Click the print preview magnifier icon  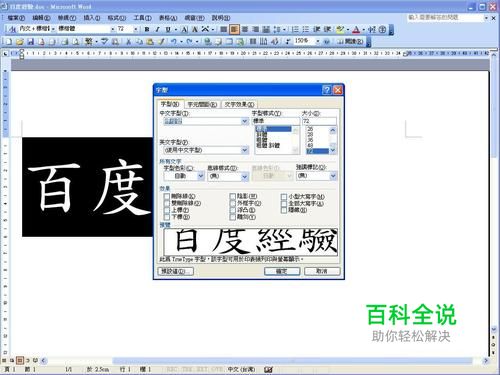tap(76, 42)
